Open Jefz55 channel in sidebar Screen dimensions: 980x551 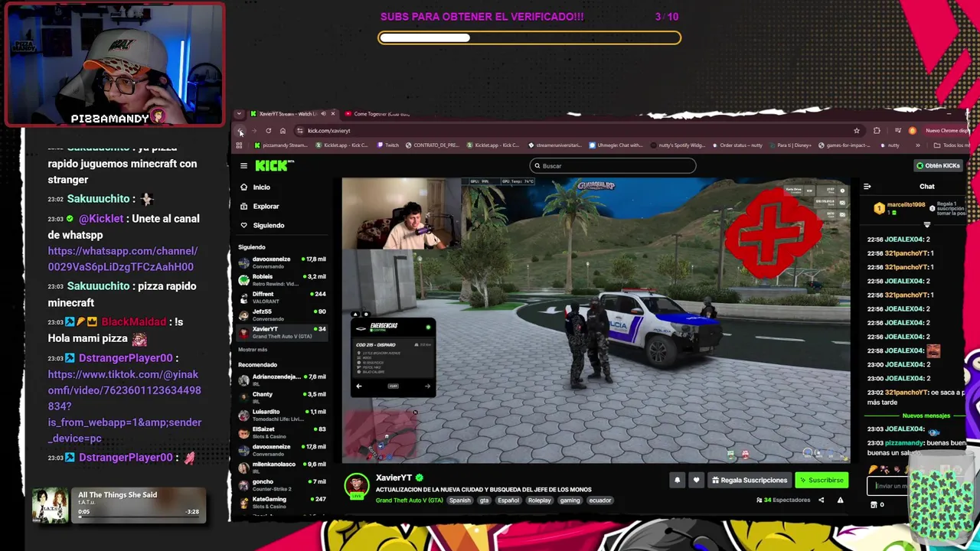pyautogui.click(x=283, y=315)
